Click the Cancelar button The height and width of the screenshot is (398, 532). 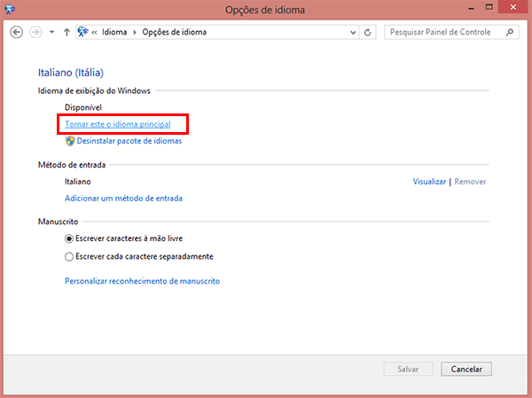click(x=466, y=369)
